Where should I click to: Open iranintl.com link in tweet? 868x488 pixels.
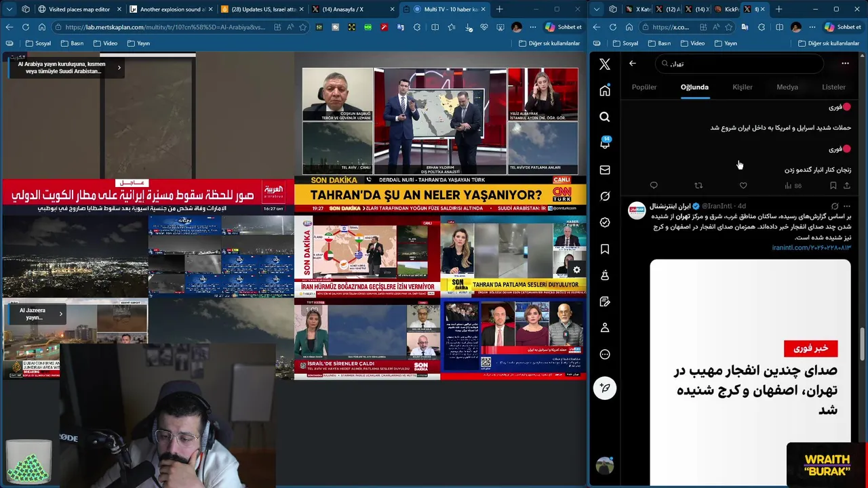[x=811, y=247]
